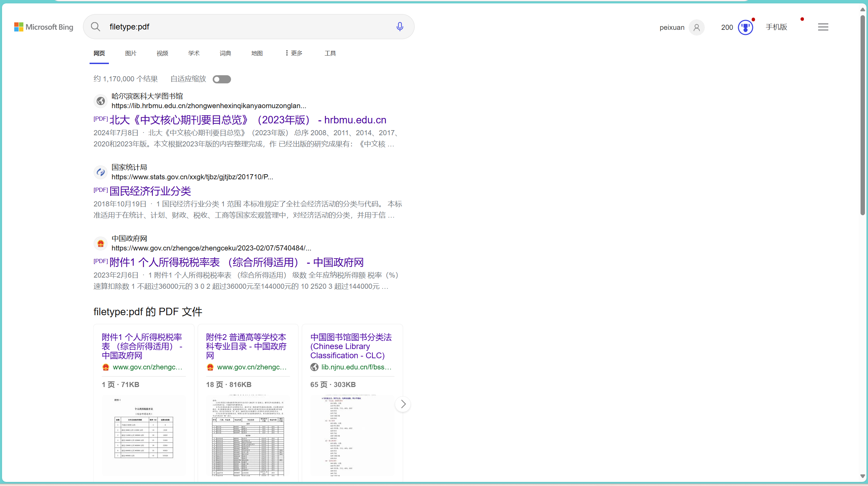Open the 工具 options
Screen dimensions: 868x486
pos(330,53)
